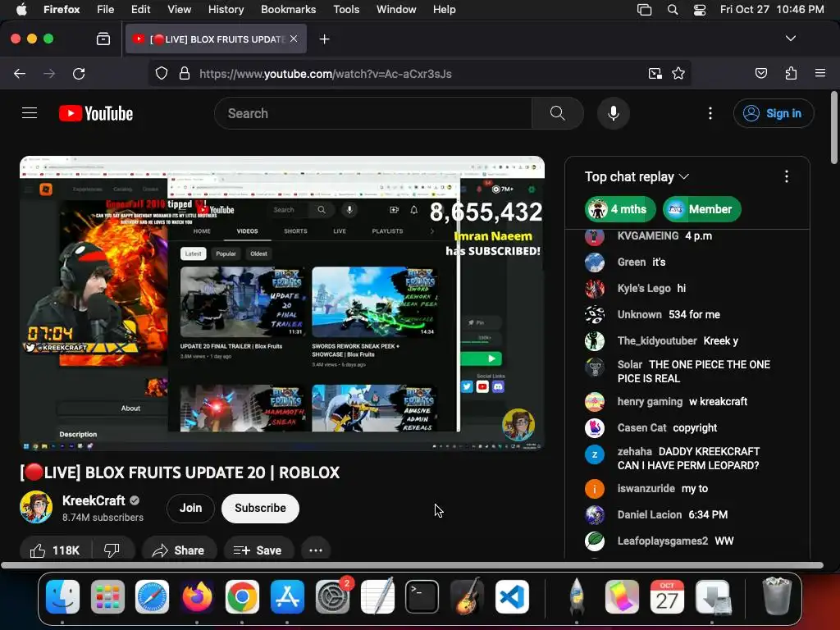Open the Bookmarks menu
840x630 pixels.
(x=288, y=10)
